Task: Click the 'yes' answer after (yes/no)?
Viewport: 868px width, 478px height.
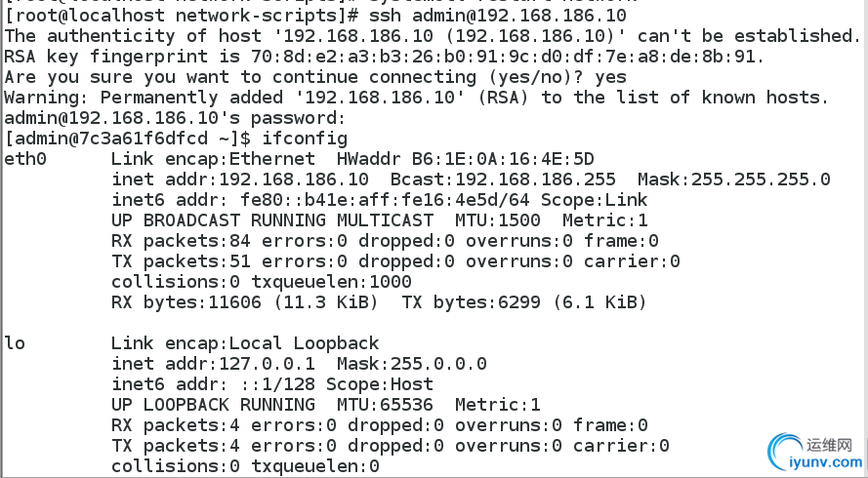Action: coord(610,77)
